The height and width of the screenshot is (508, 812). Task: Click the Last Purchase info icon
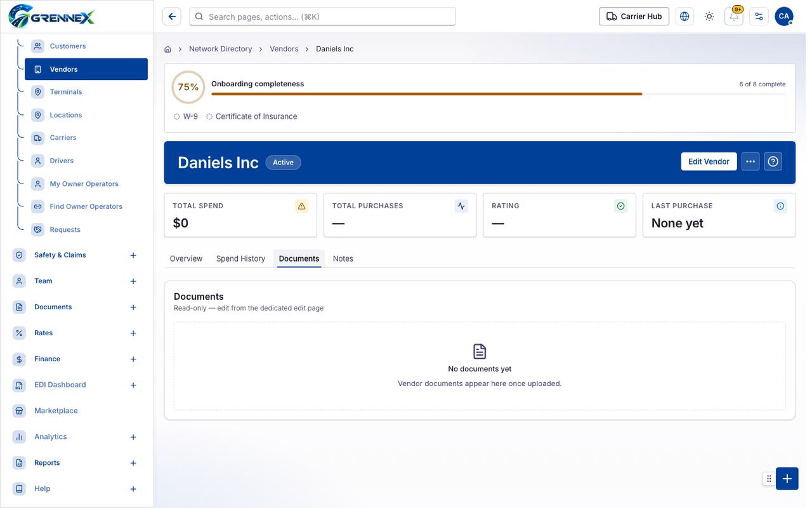pyautogui.click(x=780, y=206)
